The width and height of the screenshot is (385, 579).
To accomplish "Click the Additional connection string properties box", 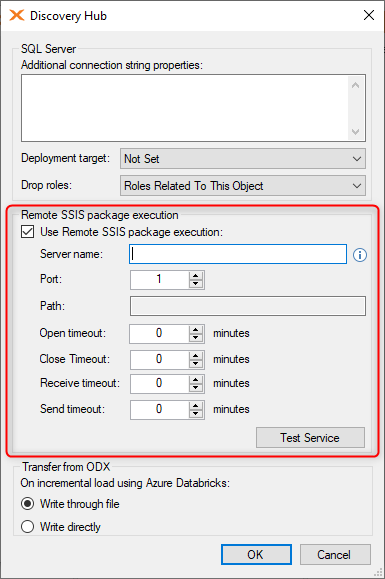I will [185, 108].
